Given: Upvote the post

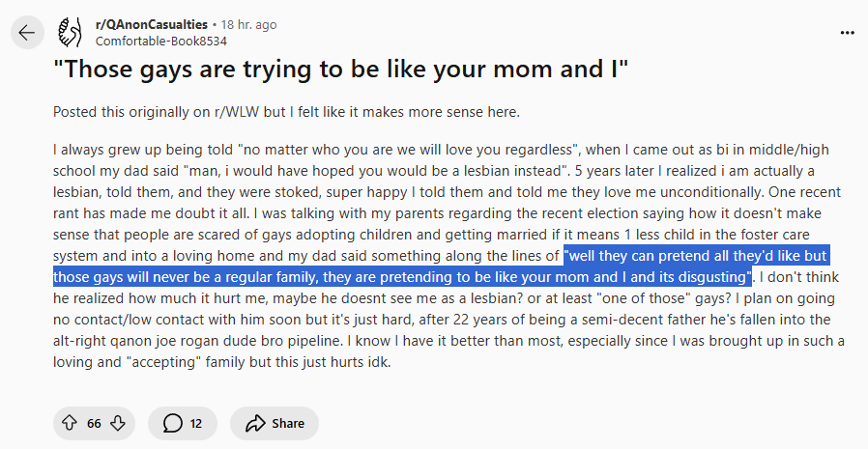Looking at the screenshot, I should click(71, 423).
